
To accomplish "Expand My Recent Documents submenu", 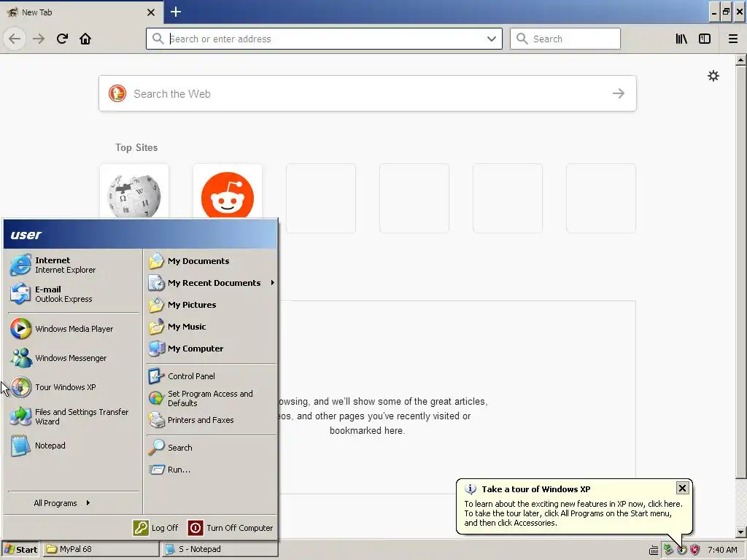I will click(211, 283).
